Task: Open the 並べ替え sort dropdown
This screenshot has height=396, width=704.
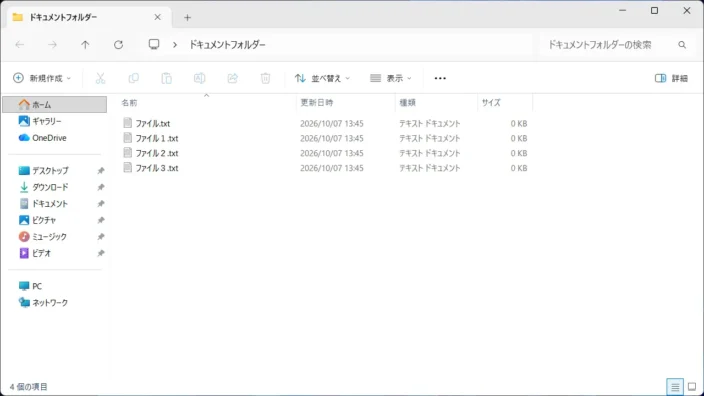Action: pos(322,78)
